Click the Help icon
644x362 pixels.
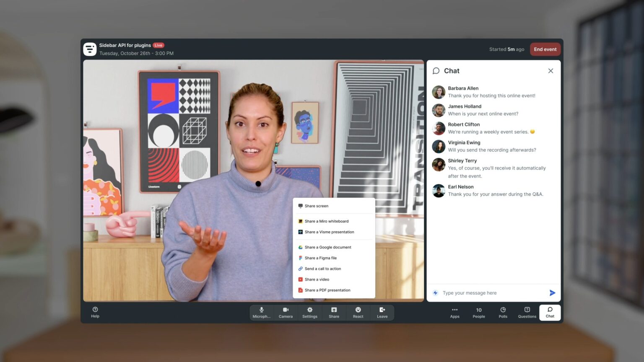[95, 313]
